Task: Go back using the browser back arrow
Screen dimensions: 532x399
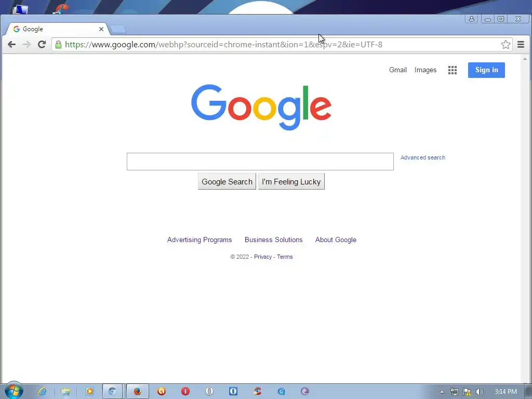Action: (11, 45)
